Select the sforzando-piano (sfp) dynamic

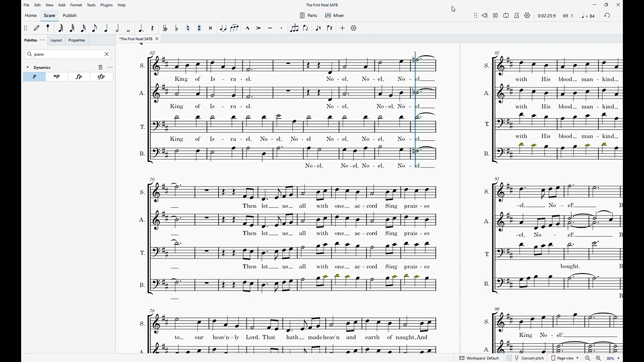click(x=101, y=76)
